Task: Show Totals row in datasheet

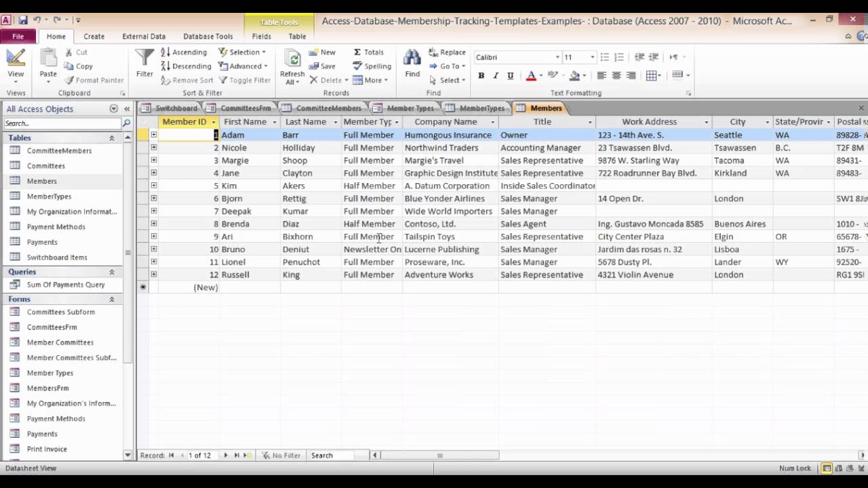Action: [x=368, y=52]
